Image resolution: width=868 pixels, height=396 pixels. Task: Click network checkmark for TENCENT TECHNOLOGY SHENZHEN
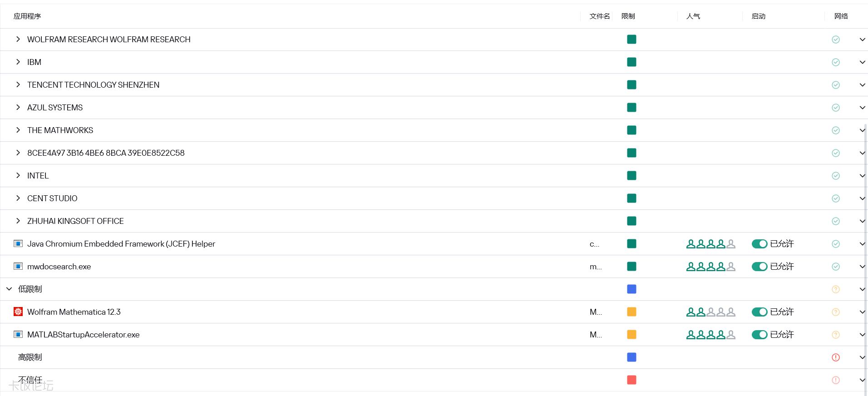[836, 85]
